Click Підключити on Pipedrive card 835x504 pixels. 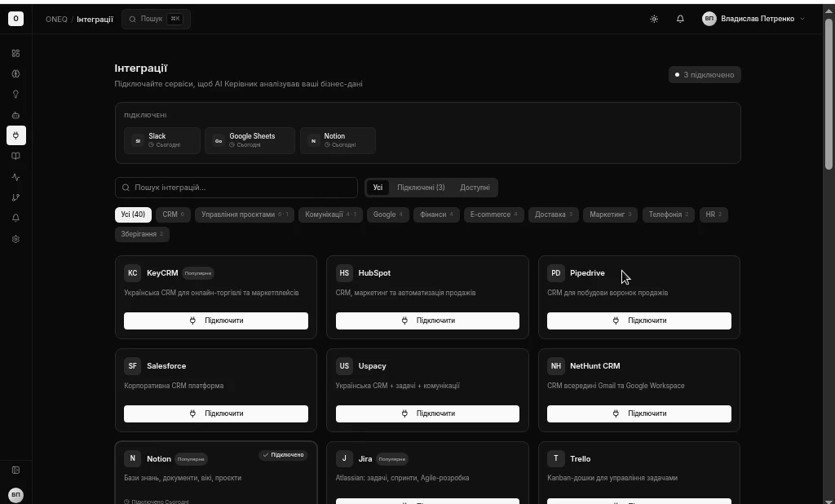(639, 321)
